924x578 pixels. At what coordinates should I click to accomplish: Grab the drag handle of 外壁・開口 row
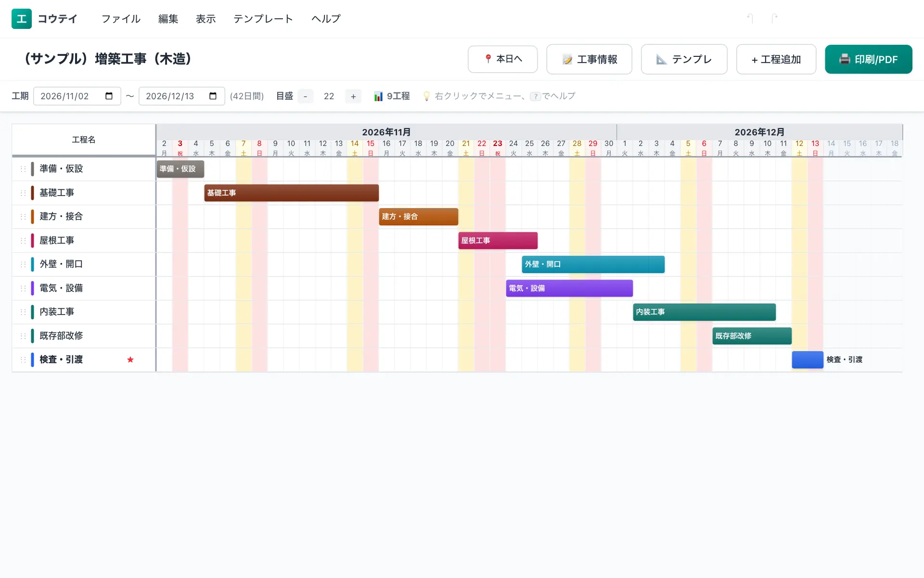point(23,264)
